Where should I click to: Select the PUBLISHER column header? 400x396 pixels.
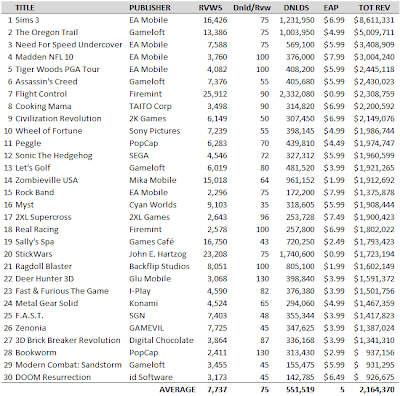[x=150, y=8]
